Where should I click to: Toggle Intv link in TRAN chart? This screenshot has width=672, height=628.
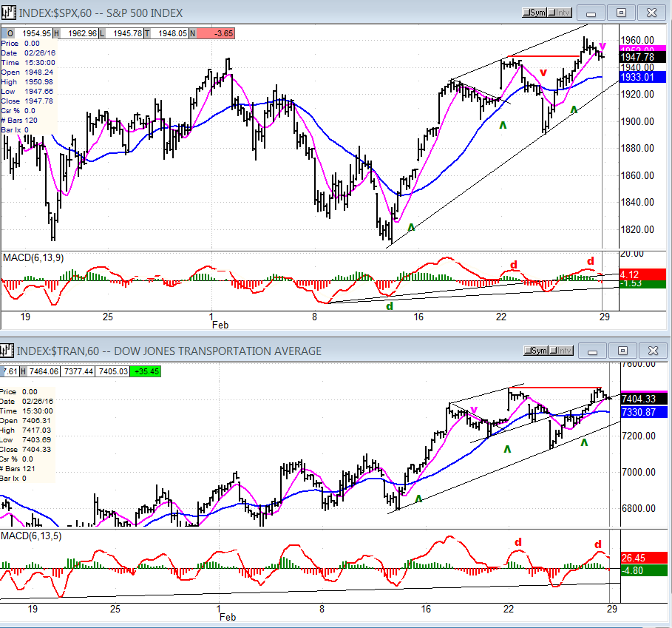561,351
